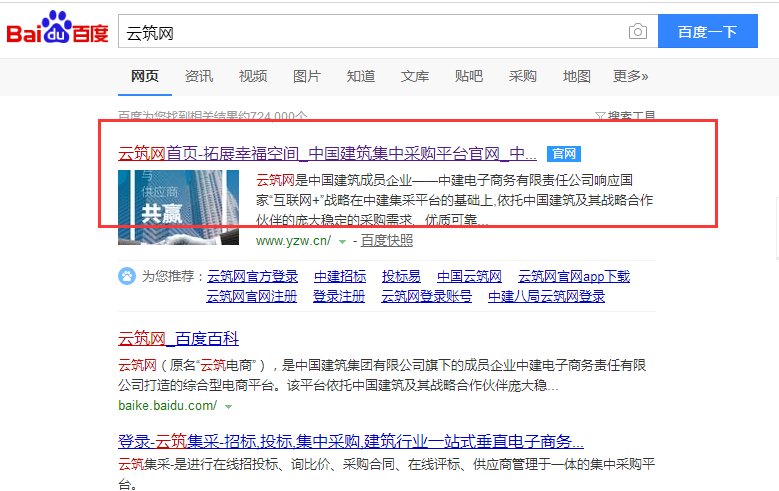Click the 百度一下 search button
Image resolution: width=779 pixels, height=491 pixels.
click(x=707, y=31)
